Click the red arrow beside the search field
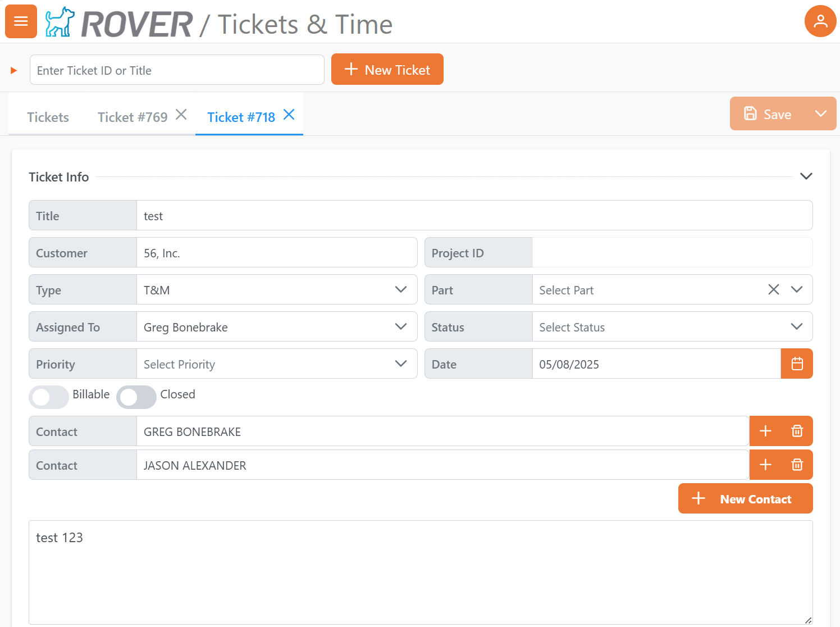840x627 pixels. [13, 70]
